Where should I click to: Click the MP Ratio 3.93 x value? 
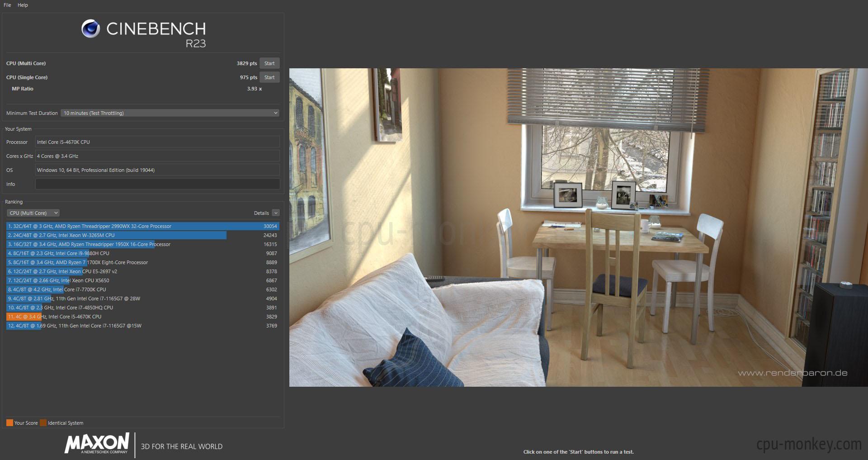coord(255,89)
